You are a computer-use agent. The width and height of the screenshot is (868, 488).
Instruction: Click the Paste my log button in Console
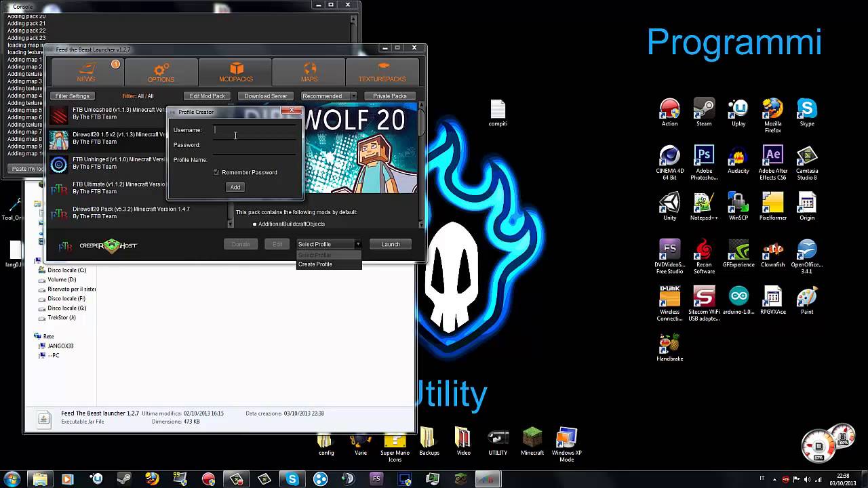(x=27, y=169)
